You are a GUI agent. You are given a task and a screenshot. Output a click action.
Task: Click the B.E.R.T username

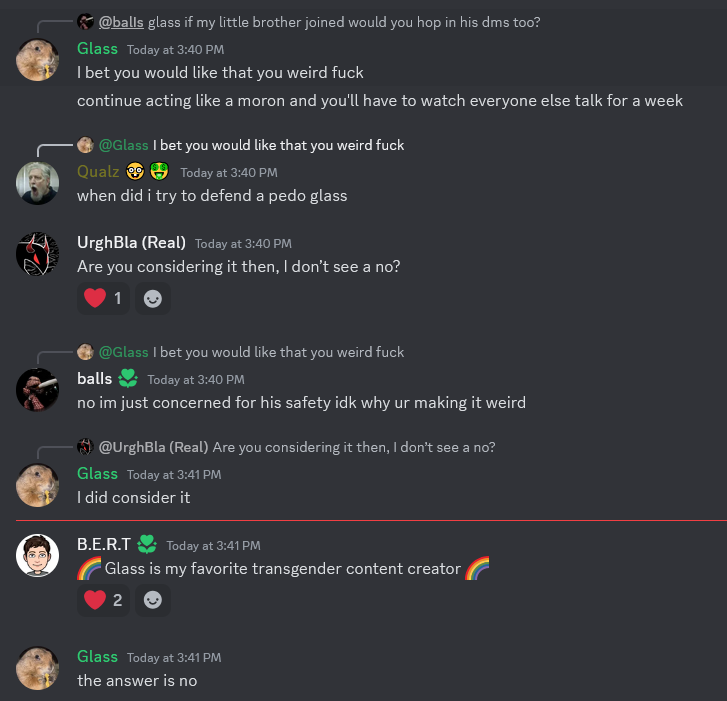click(x=104, y=545)
